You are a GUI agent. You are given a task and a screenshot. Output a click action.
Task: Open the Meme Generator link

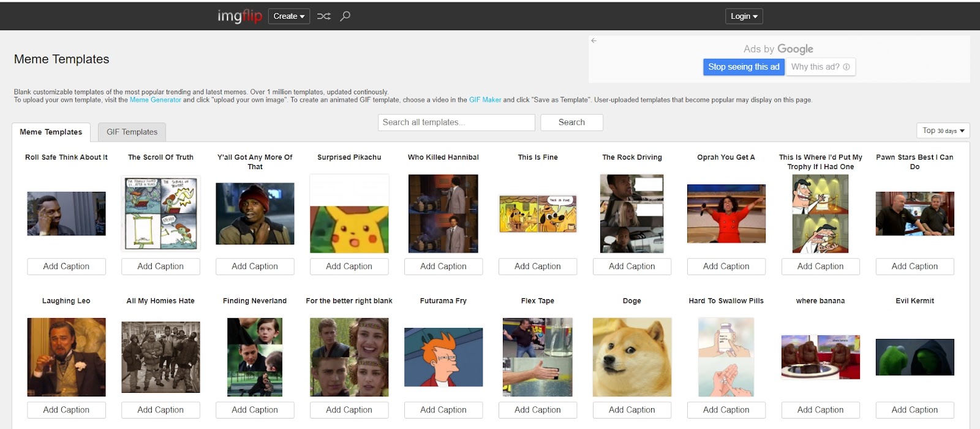coord(156,100)
